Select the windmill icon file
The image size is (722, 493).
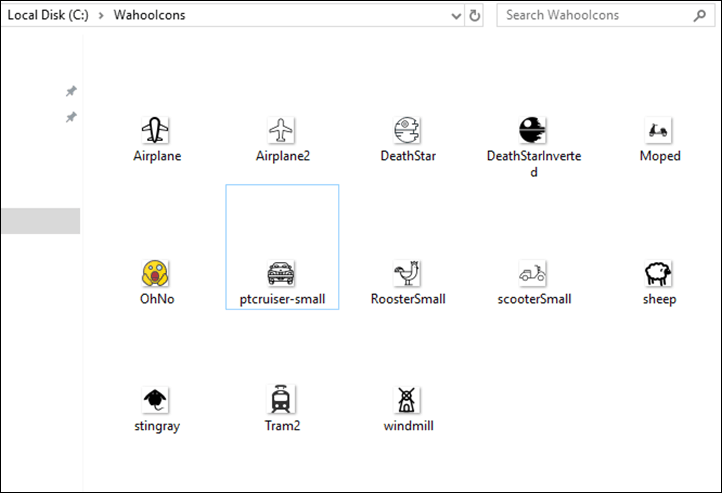tap(407, 400)
